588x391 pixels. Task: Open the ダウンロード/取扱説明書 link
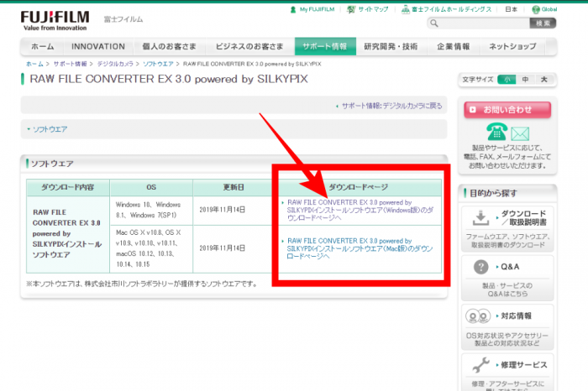[524, 218]
